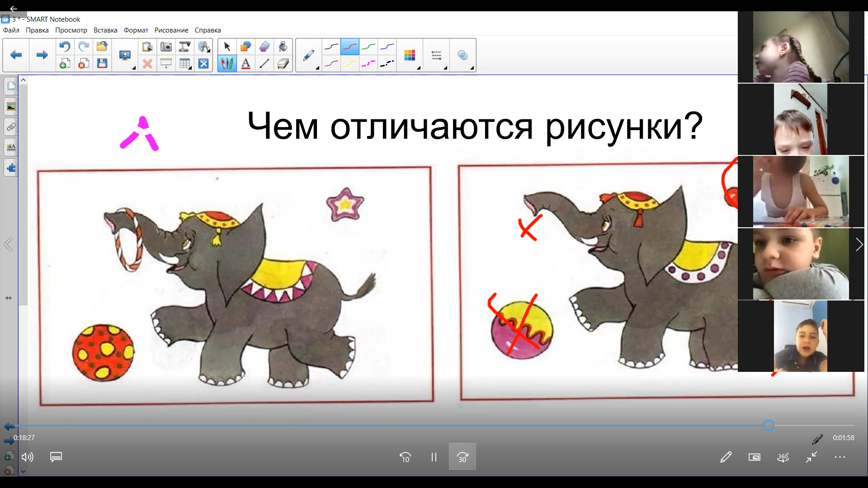Exit full screen in video player
The height and width of the screenshot is (488, 868).
click(x=811, y=457)
